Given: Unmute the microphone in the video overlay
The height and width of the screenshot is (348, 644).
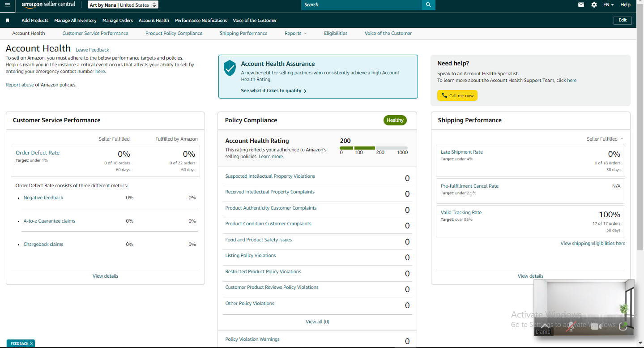Looking at the screenshot, I should tap(570, 327).
